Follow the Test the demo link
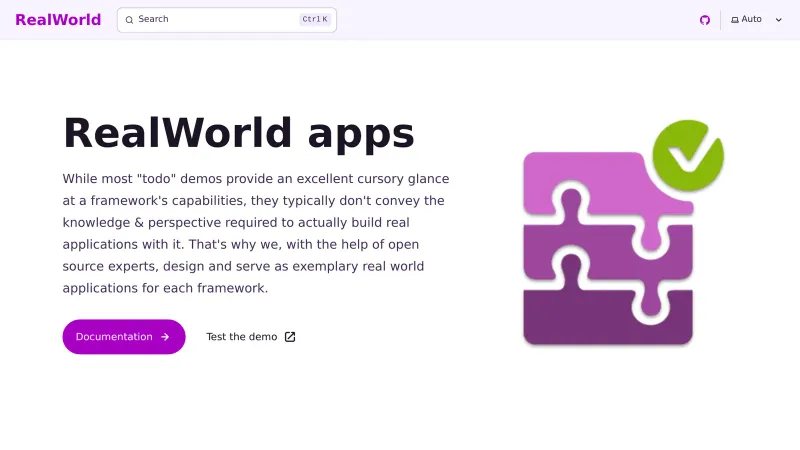 242,337
